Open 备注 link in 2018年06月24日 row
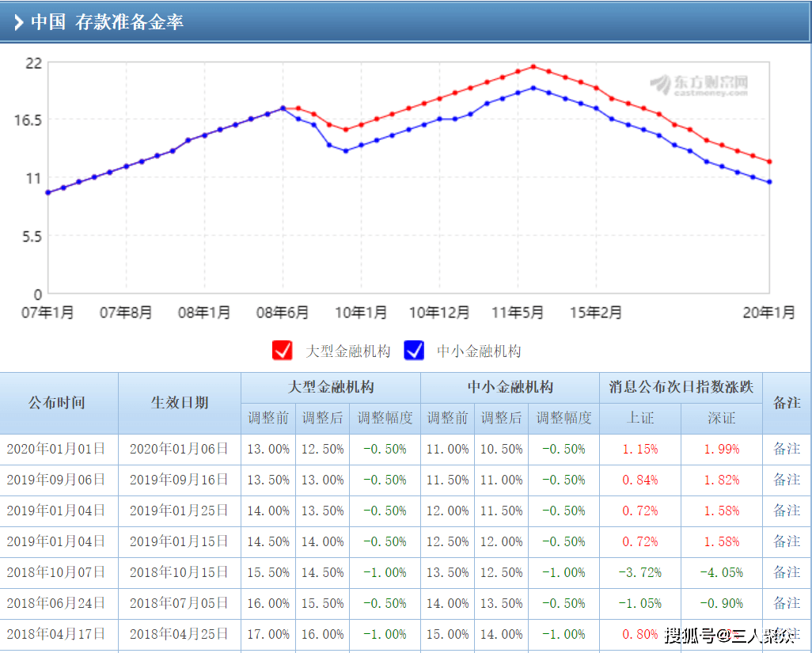 pyautogui.click(x=787, y=603)
